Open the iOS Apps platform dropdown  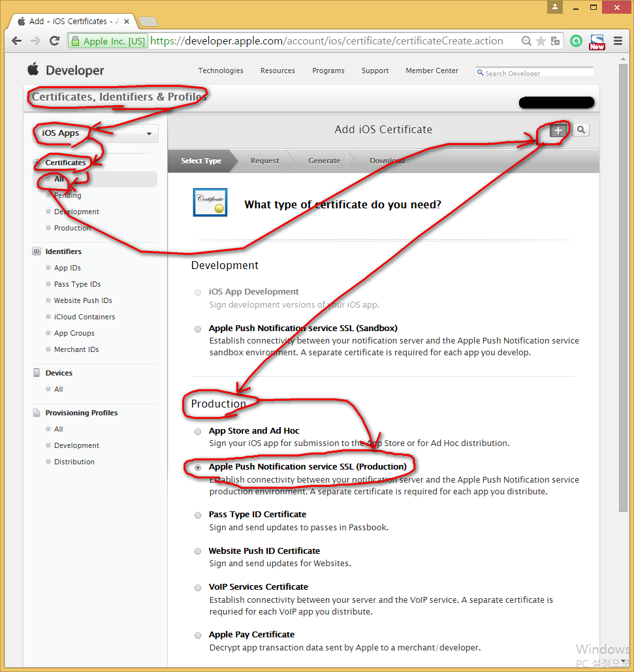tap(96, 133)
